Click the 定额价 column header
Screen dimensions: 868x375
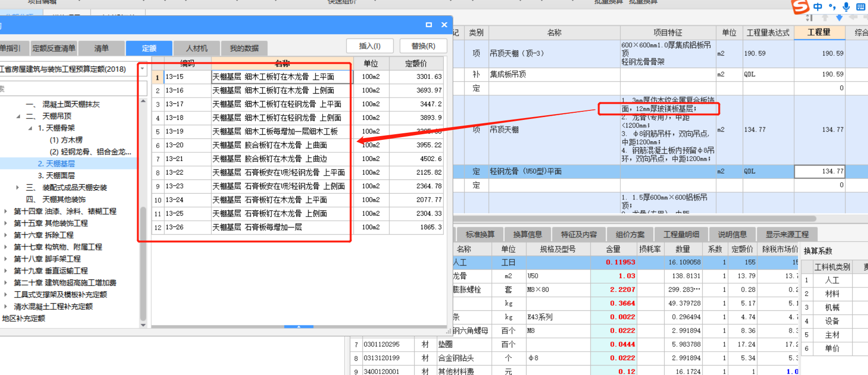point(416,63)
